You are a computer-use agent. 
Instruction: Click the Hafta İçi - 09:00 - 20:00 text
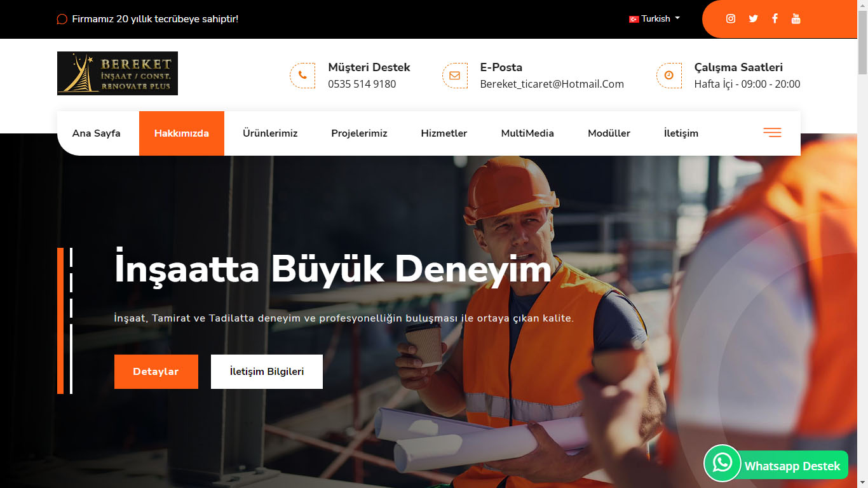(747, 84)
